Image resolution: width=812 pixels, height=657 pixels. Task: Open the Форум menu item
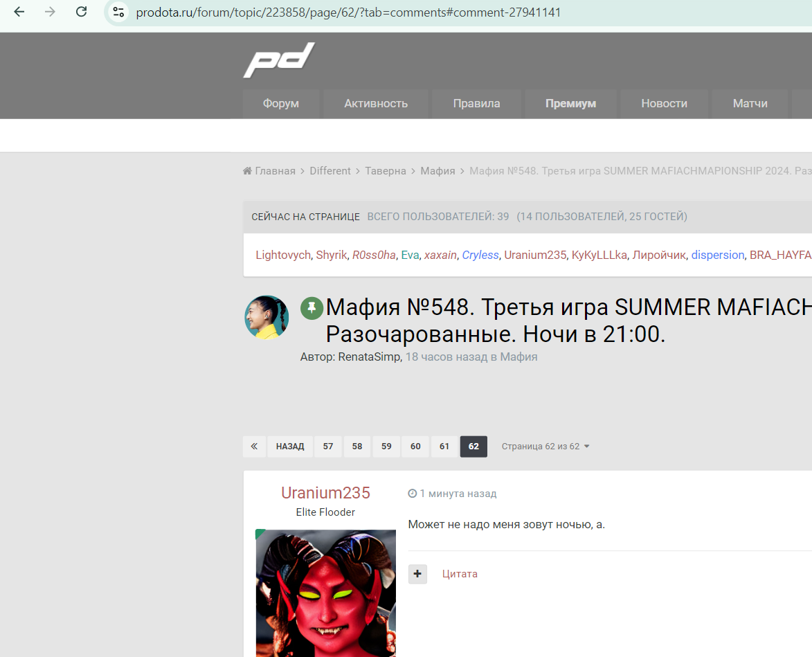[281, 103]
